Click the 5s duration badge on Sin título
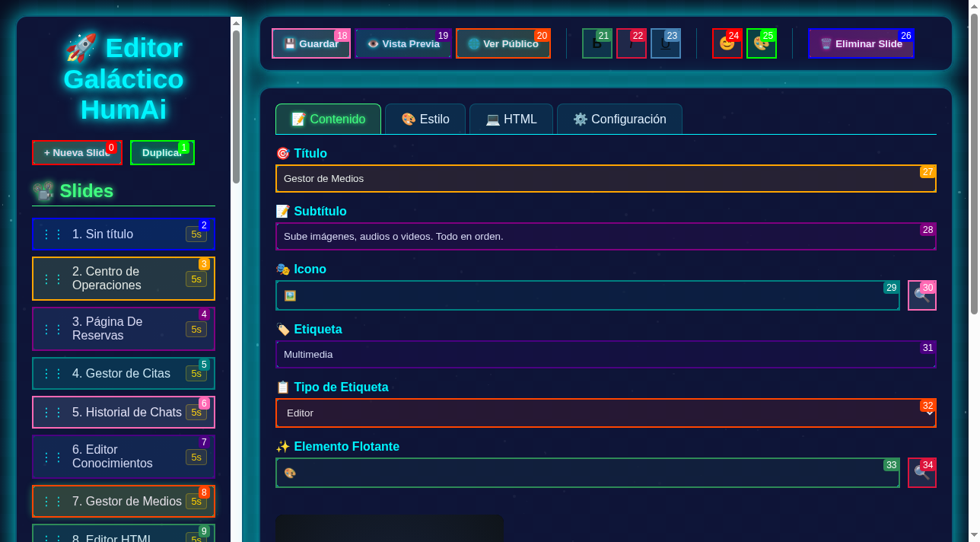Screen dimensions: 980x542 [196, 234]
